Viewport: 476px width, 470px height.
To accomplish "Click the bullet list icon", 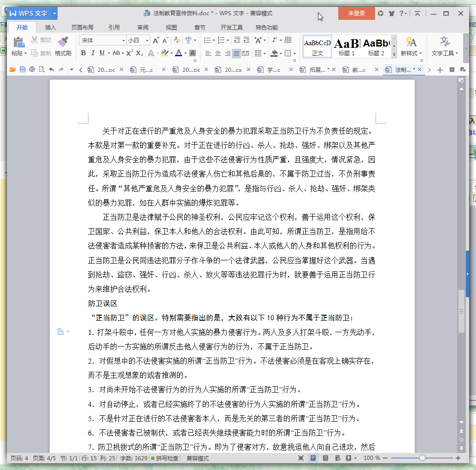I will [207, 41].
